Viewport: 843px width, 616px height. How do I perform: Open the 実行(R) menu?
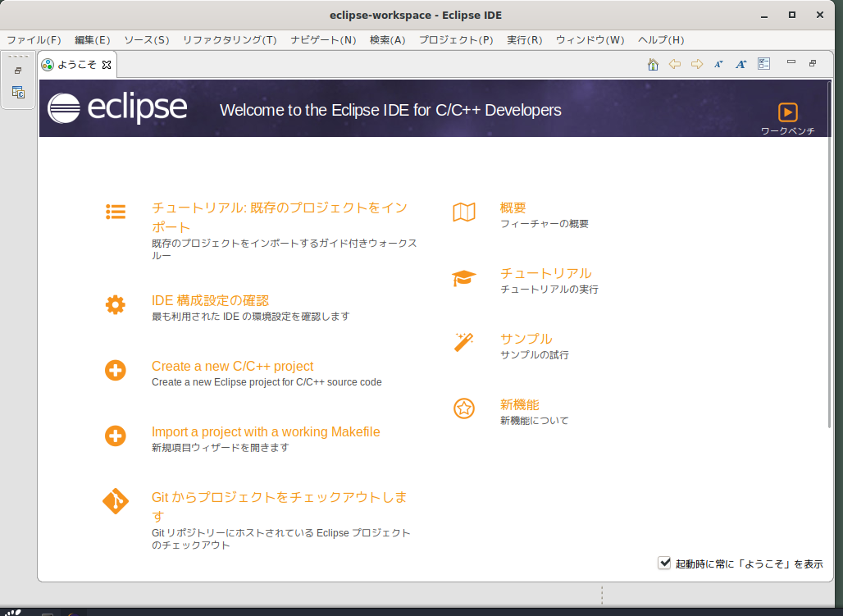(x=525, y=40)
